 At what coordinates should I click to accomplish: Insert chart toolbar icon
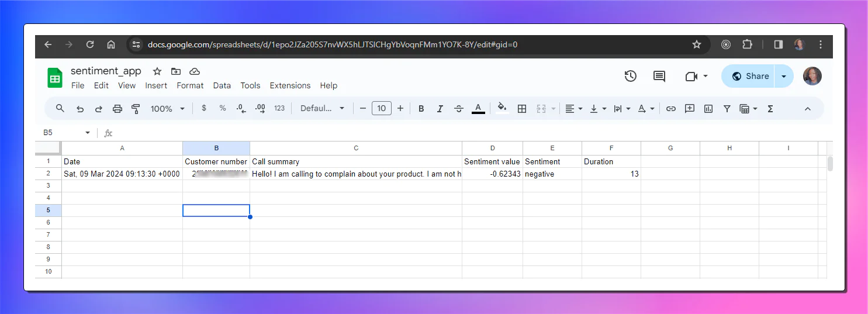pos(708,108)
